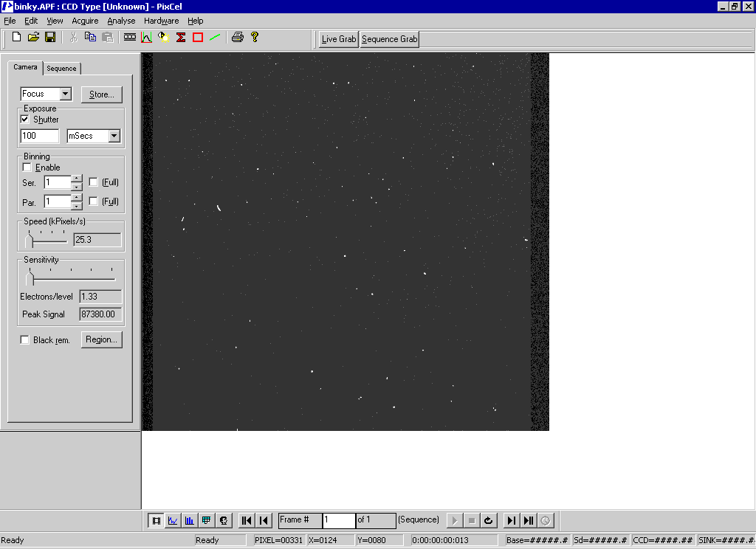Click the Live Grab button
The width and height of the screenshot is (756, 549).
tap(339, 39)
